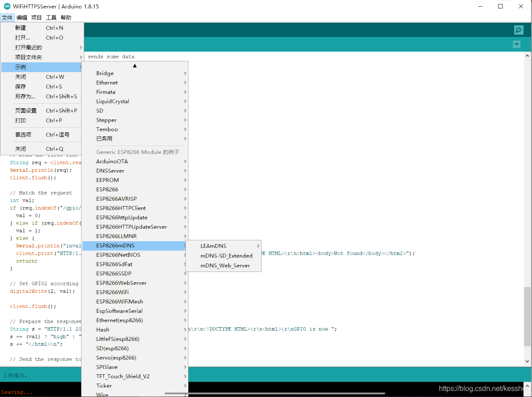532x397 pixels.
Task: Open ESP8266WebServer examples
Action: [135, 283]
